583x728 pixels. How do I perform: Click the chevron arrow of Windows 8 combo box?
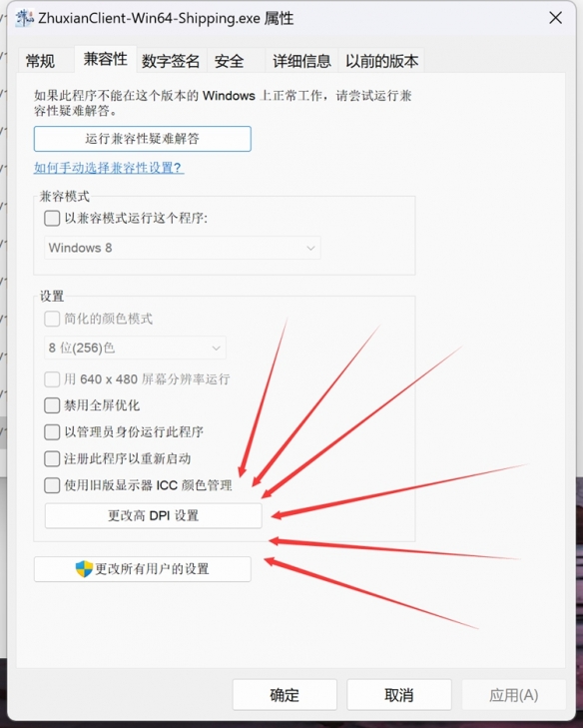(x=310, y=248)
